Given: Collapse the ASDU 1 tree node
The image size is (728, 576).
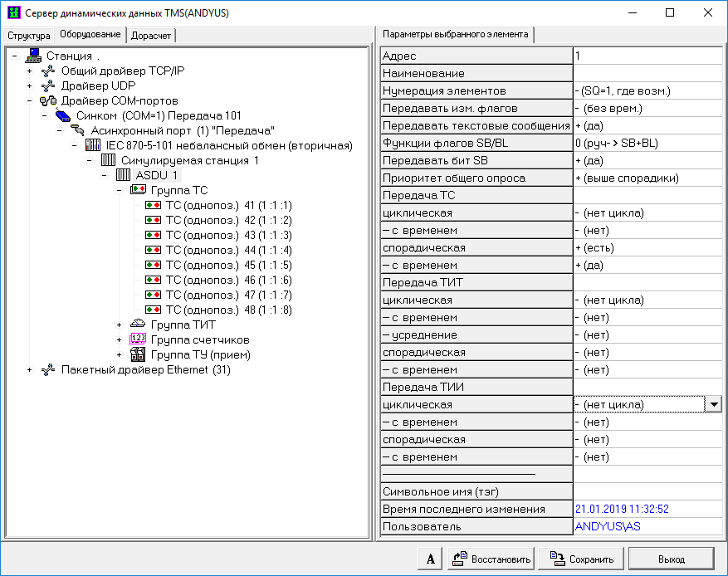Looking at the screenshot, I should click(x=105, y=175).
